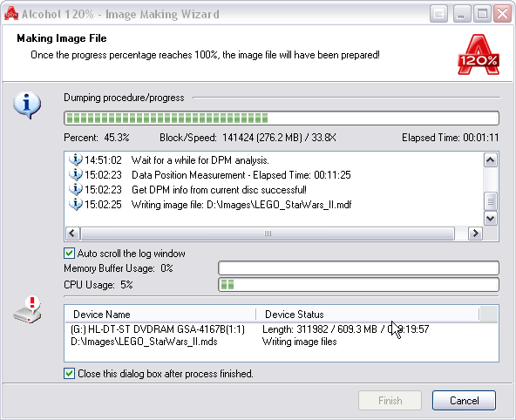Image resolution: width=516 pixels, height=420 pixels.
Task: Click the 'Writing image files' status text
Action: (x=300, y=342)
